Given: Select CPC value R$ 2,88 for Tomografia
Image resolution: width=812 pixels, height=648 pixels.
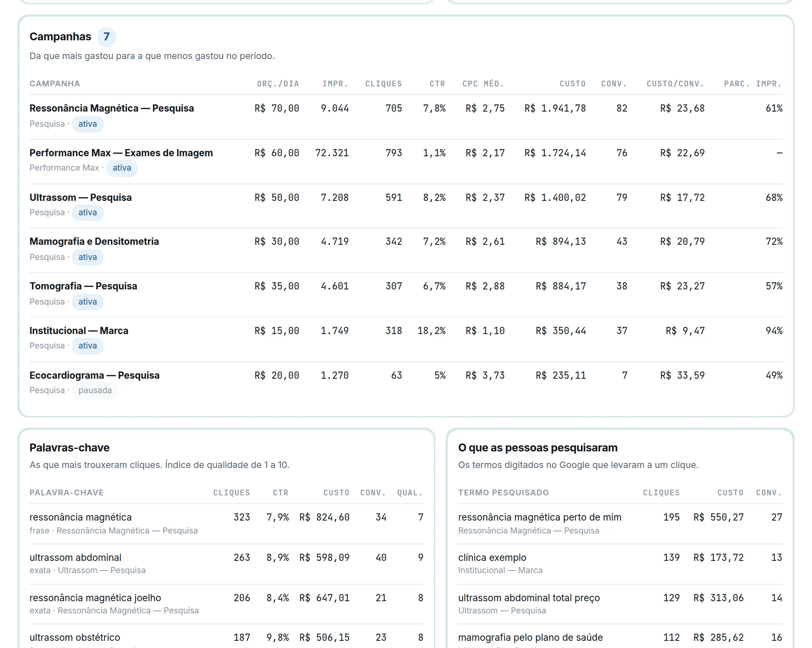Looking at the screenshot, I should (485, 286).
